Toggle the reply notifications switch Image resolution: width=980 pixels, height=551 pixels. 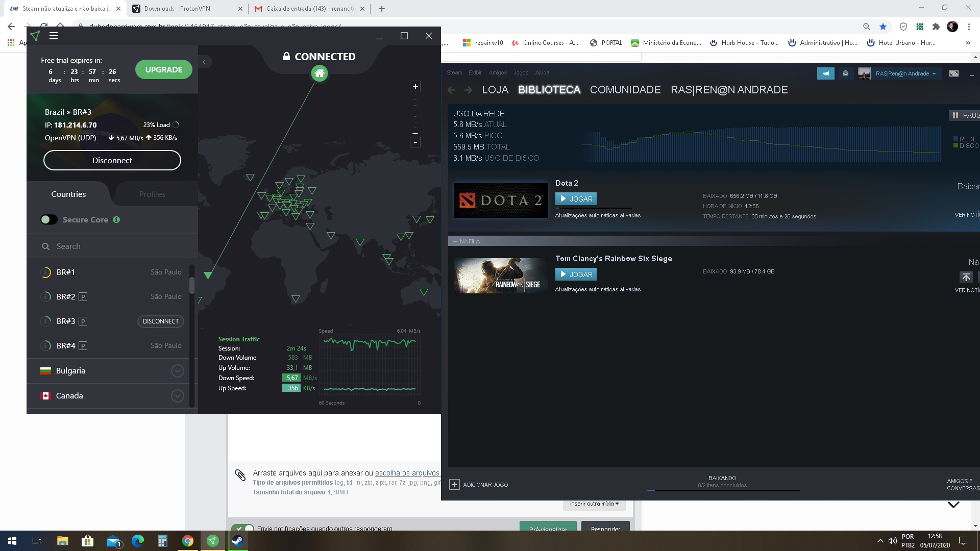pos(243,528)
